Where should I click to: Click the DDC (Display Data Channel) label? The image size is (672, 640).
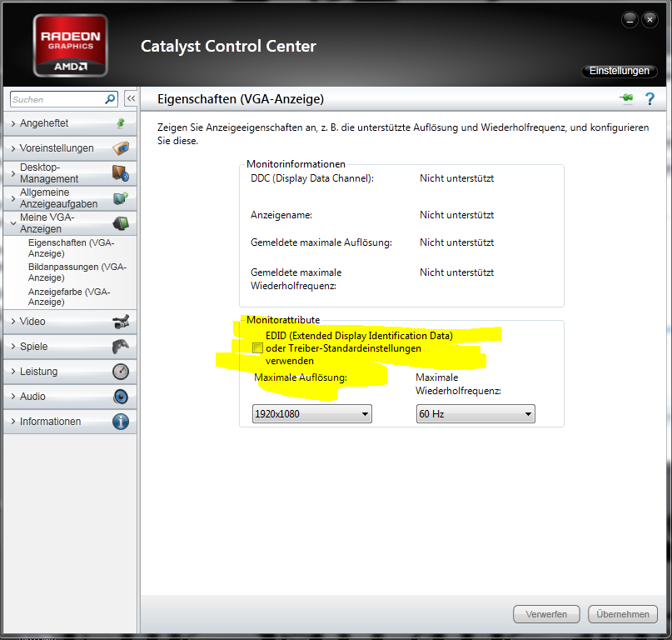(312, 178)
